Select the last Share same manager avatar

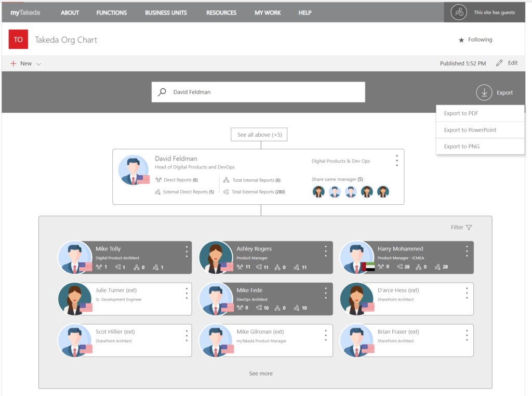(383, 192)
